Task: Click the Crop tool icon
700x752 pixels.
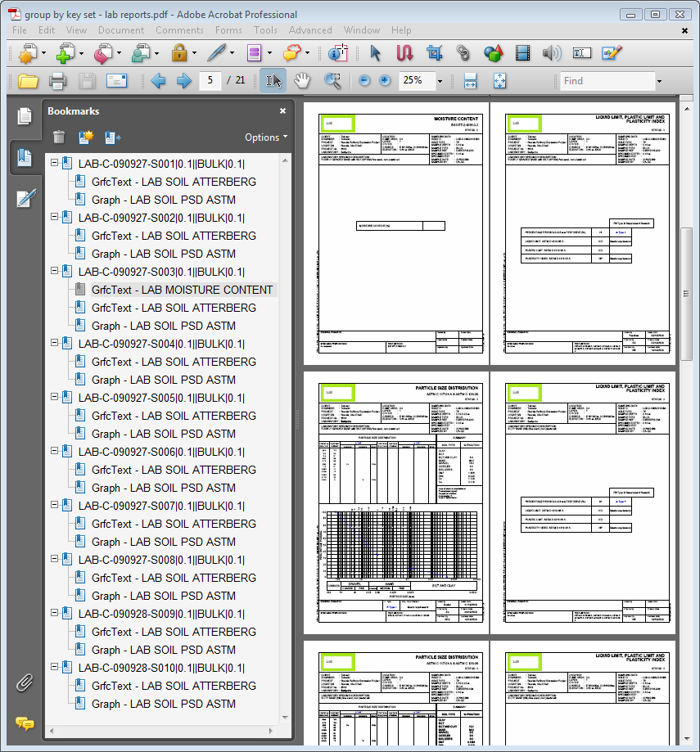Action: (x=434, y=54)
